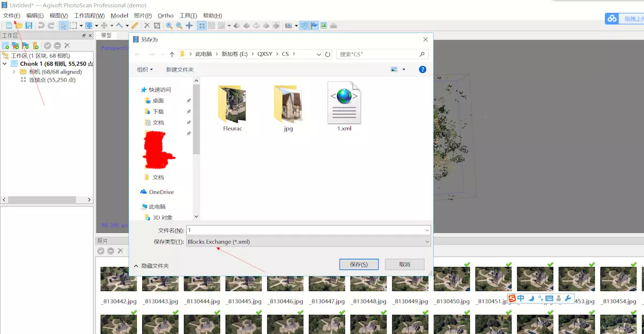The width and height of the screenshot is (644, 334).
Task: Click the Crop selection icon
Action: pos(157,26)
